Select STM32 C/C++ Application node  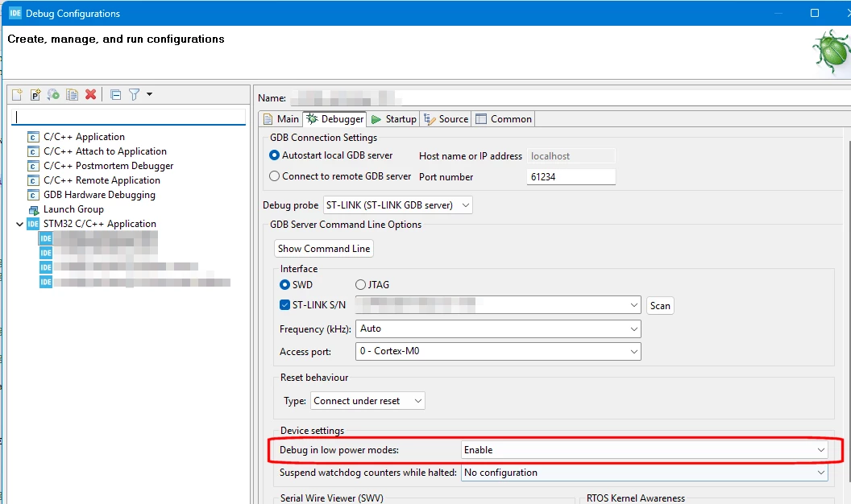100,224
